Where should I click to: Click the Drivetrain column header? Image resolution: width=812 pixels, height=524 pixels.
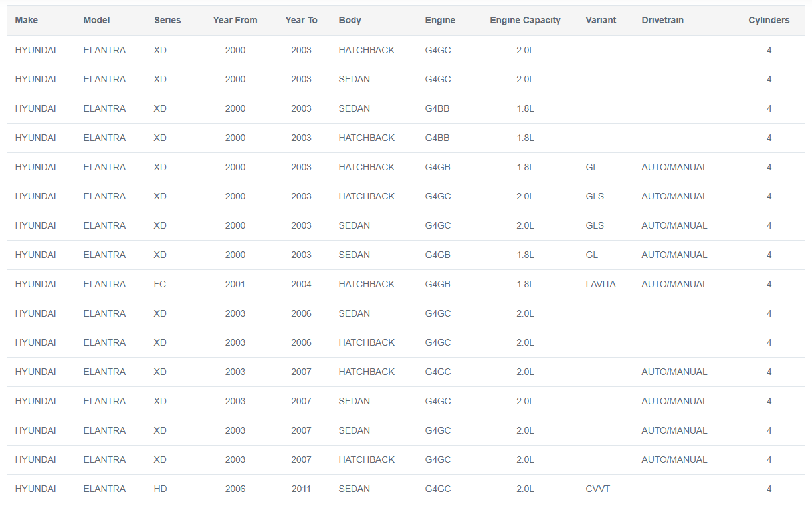662,20
